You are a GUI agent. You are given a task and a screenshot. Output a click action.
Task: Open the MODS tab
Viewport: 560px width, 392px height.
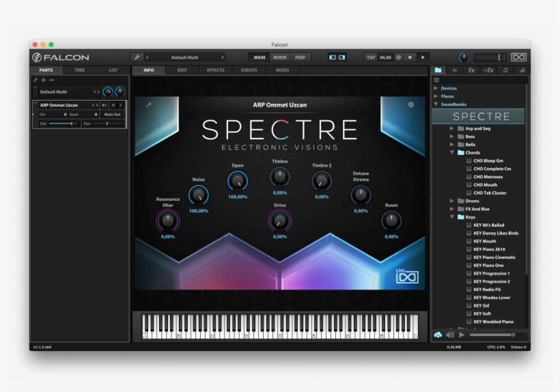tap(282, 70)
